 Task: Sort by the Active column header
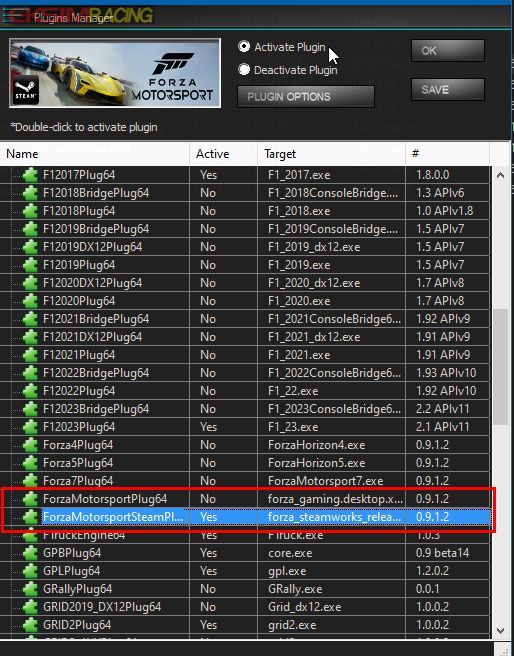tap(223, 154)
